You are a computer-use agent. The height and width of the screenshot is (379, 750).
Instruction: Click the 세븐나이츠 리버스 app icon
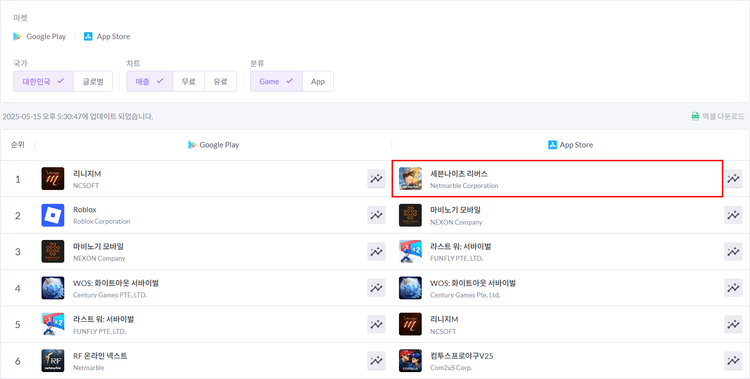click(x=410, y=179)
